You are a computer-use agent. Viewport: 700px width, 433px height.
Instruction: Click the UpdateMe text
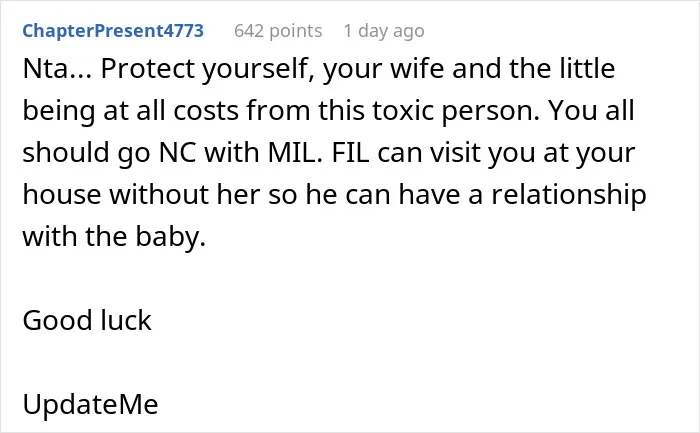(90, 404)
